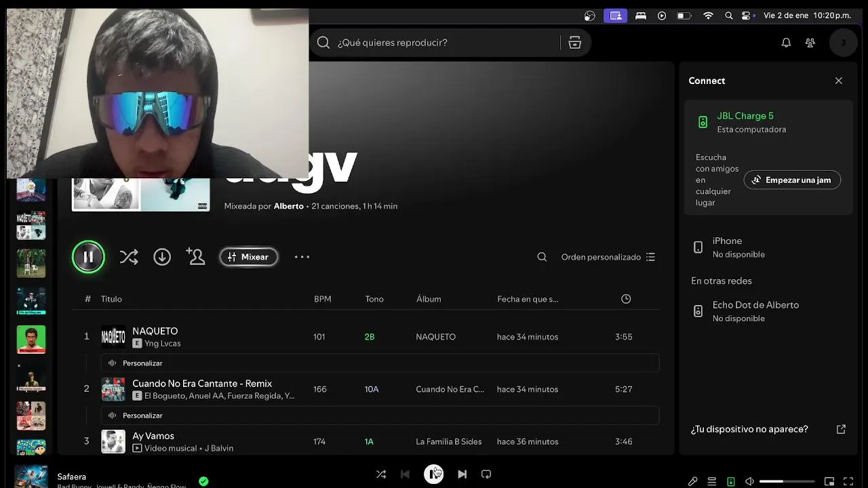The width and height of the screenshot is (868, 488).
Task: Open the ¿Tu dispositivo no aparece? link
Action: [749, 429]
